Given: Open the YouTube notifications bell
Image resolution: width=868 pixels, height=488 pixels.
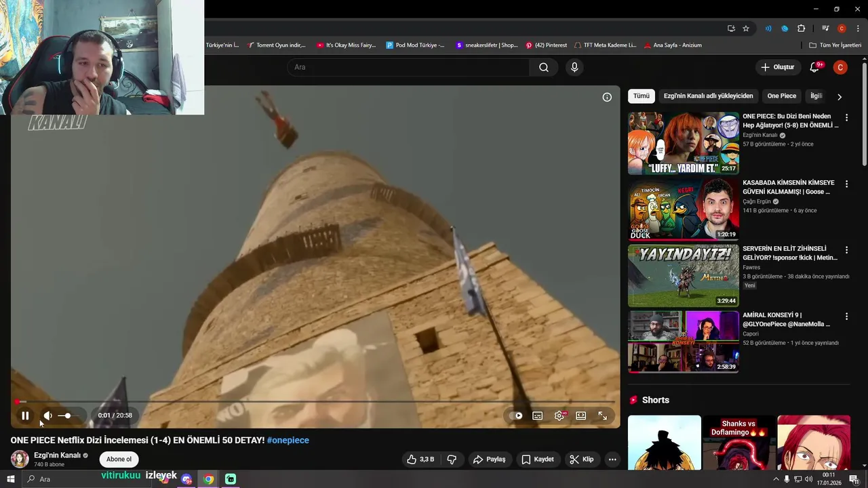Looking at the screenshot, I should click(816, 67).
